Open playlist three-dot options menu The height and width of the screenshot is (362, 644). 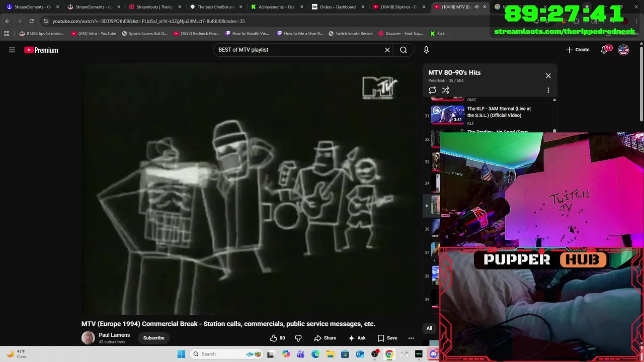pyautogui.click(x=548, y=90)
